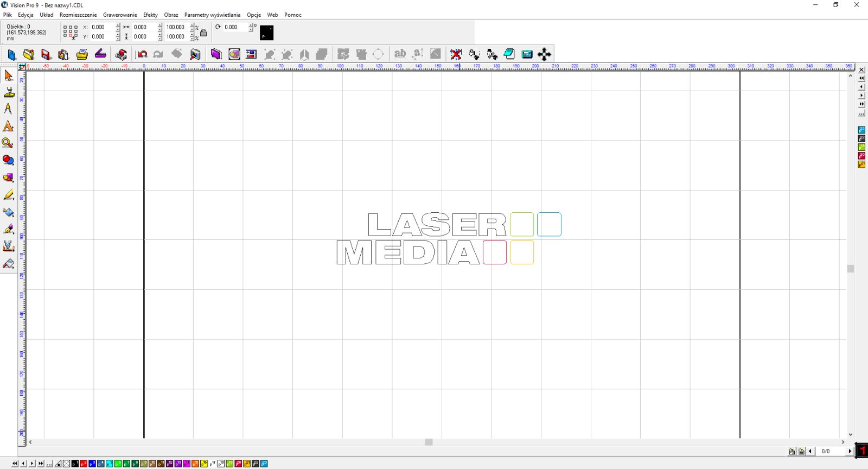The height and width of the screenshot is (469, 868).
Task: Click the vertical scrollbar thumb
Action: 851,269
